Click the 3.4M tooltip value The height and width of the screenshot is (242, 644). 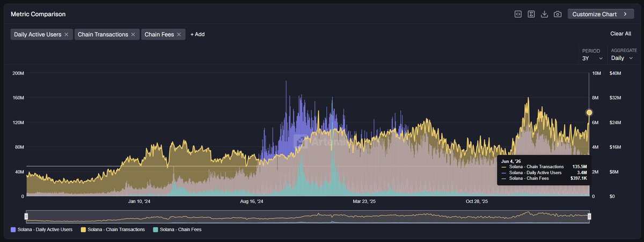click(x=582, y=173)
